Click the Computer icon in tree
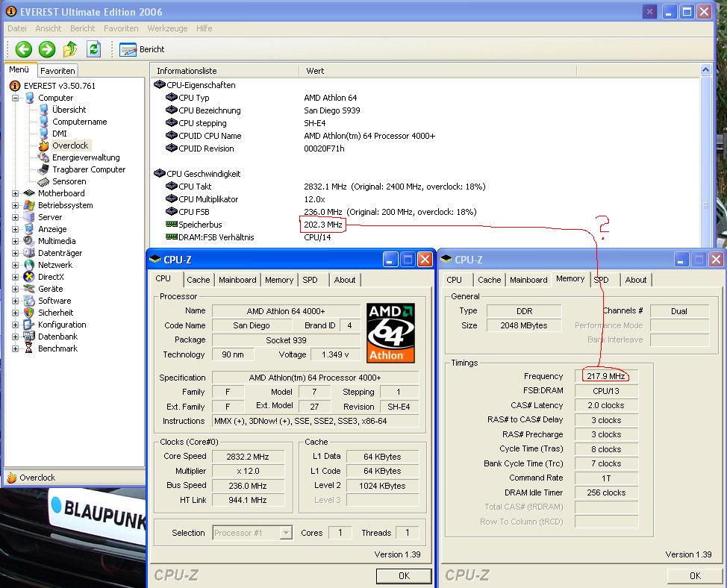The image size is (727, 588). (30, 98)
